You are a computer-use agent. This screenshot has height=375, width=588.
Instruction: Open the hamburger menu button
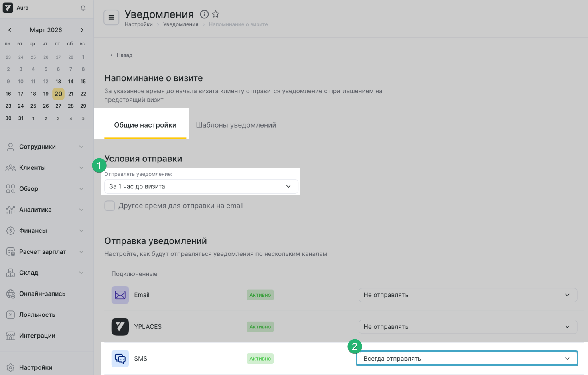(x=112, y=18)
